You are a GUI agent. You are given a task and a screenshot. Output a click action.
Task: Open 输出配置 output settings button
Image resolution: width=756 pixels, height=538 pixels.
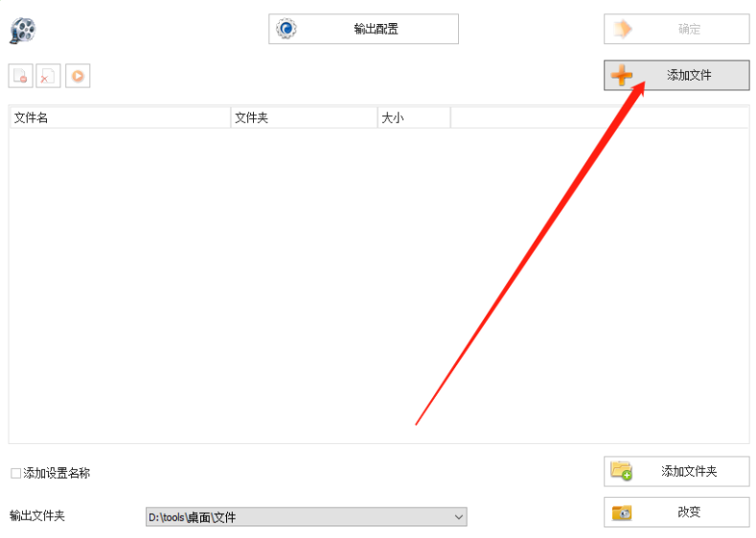coord(363,29)
